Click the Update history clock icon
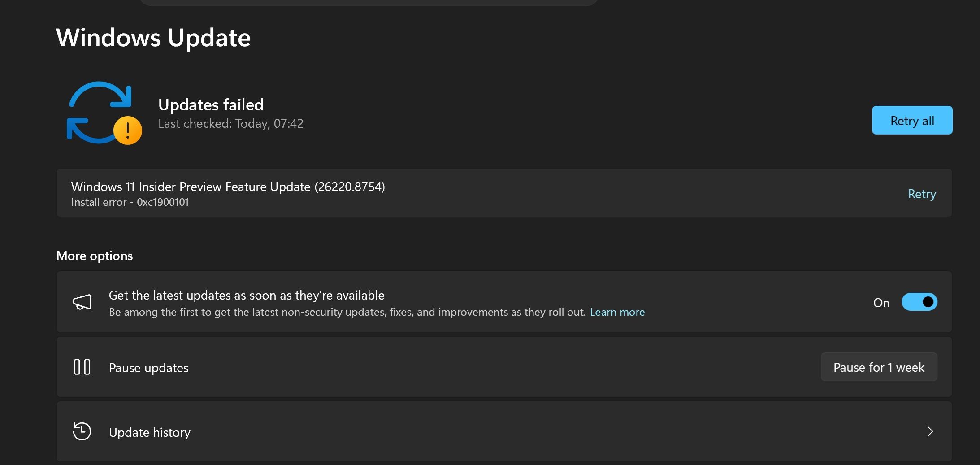Viewport: 980px width, 465px height. (82, 431)
